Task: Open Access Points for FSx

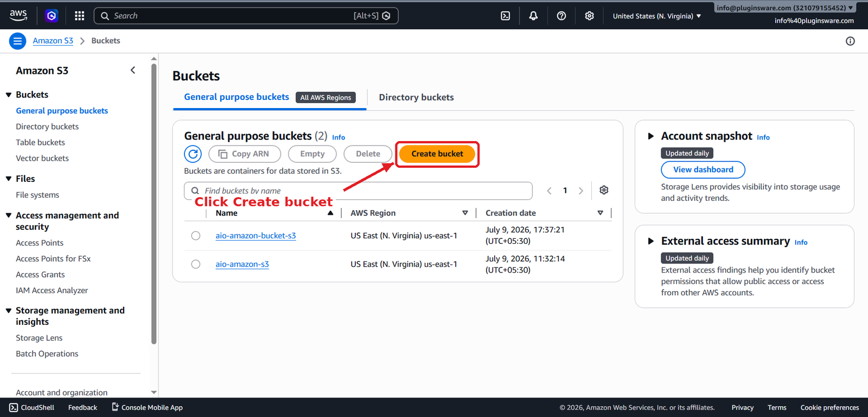Action: [53, 258]
